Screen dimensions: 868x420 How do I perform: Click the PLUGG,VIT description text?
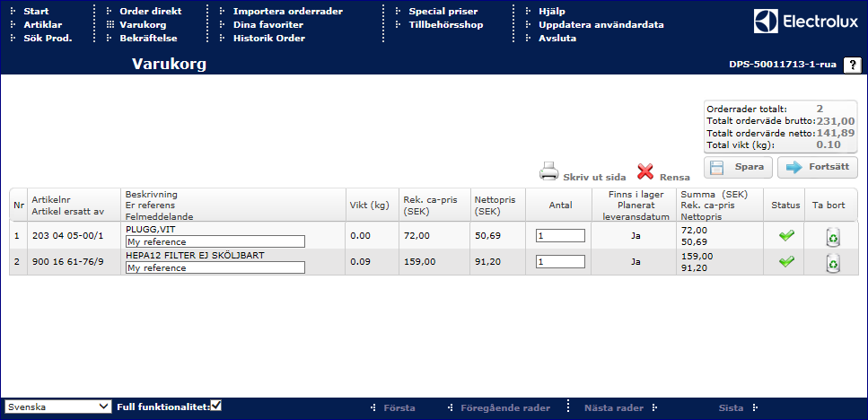point(151,229)
